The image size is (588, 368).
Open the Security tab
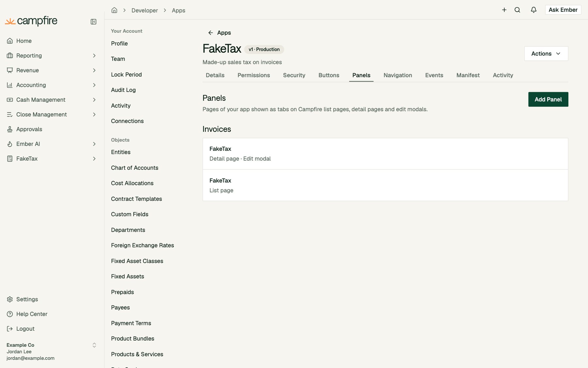pyautogui.click(x=294, y=75)
